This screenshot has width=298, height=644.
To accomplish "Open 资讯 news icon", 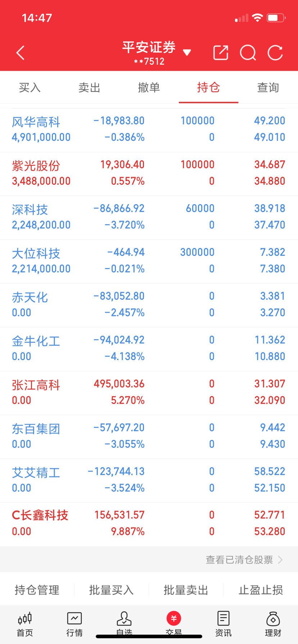I will (x=223, y=624).
